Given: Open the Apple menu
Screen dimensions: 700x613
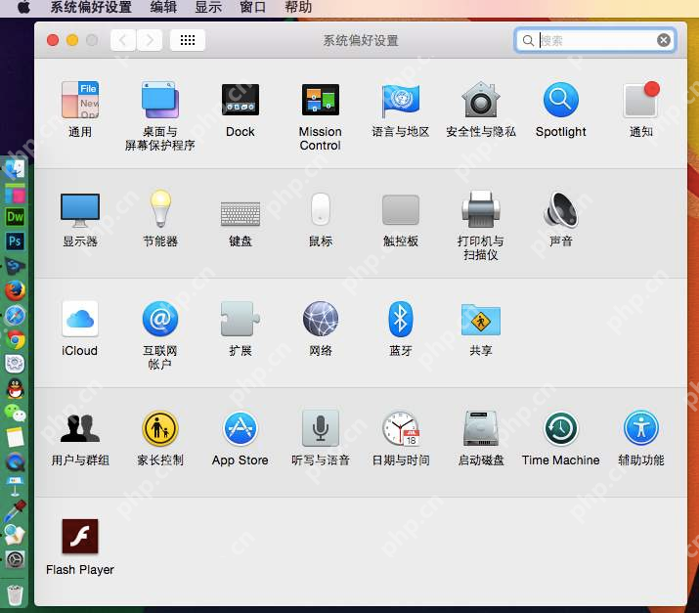Looking at the screenshot, I should click(x=23, y=7).
